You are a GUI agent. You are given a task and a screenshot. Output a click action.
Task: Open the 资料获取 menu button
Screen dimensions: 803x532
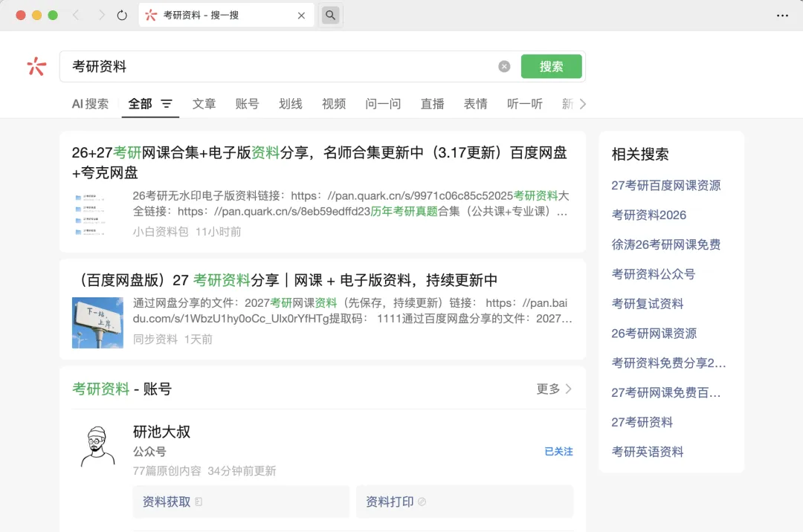click(241, 502)
